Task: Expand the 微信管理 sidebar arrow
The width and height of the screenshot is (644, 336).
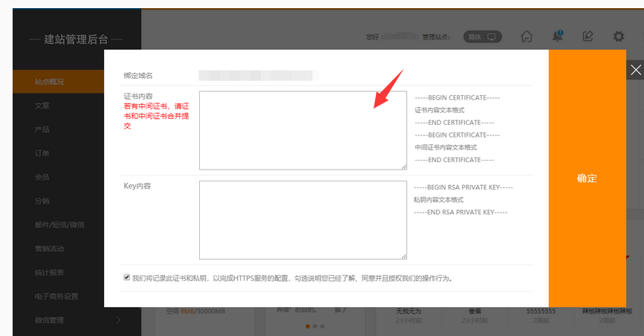Action: (118, 320)
